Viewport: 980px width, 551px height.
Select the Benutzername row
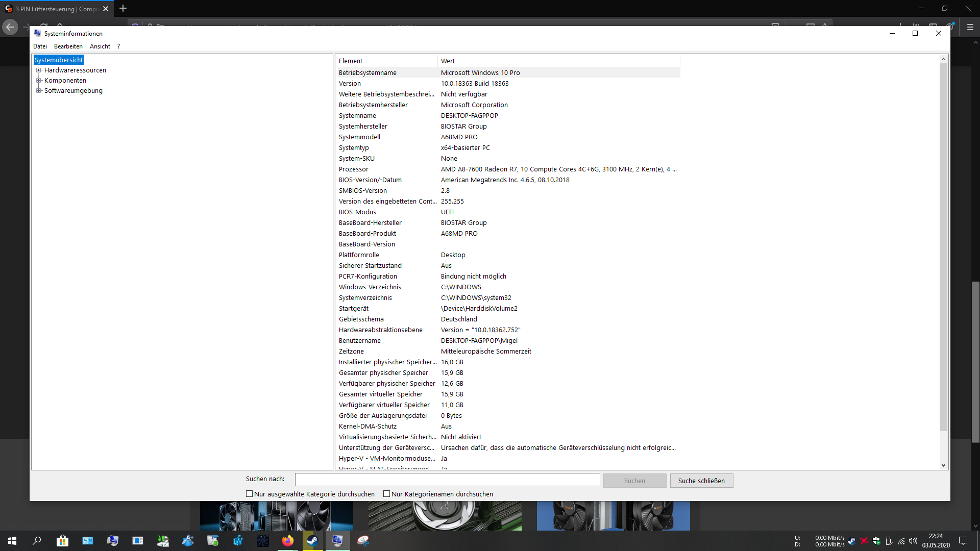[508, 341]
